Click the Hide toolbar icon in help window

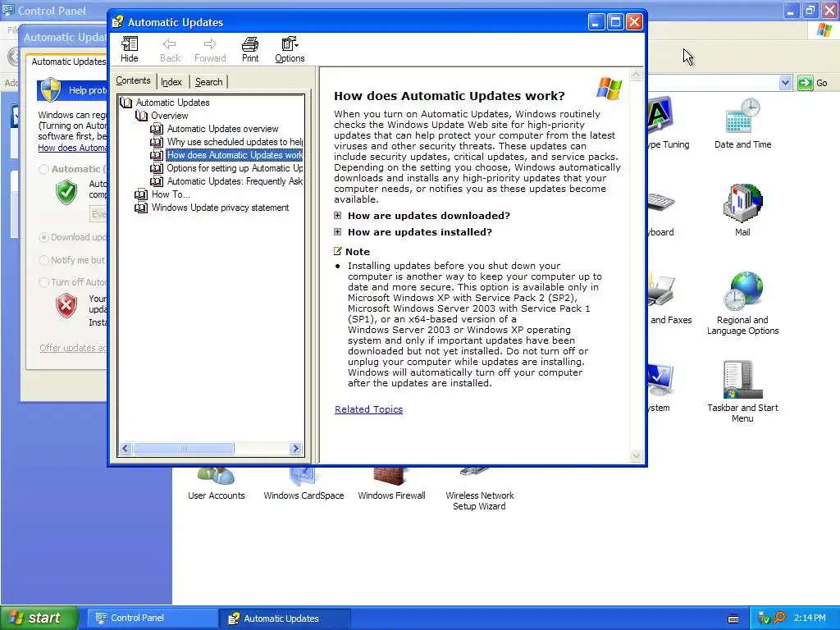tap(129, 49)
